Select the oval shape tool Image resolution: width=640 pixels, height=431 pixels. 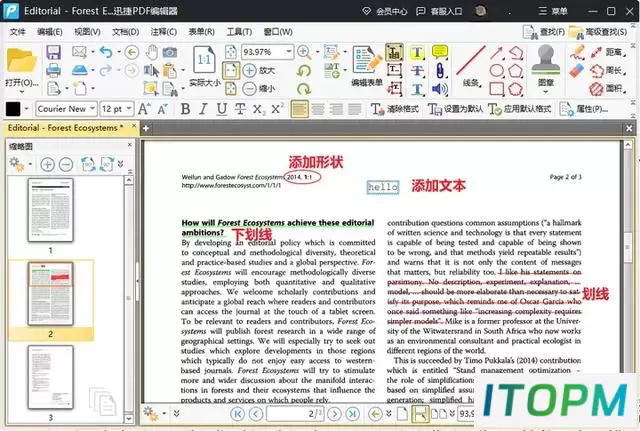(496, 71)
